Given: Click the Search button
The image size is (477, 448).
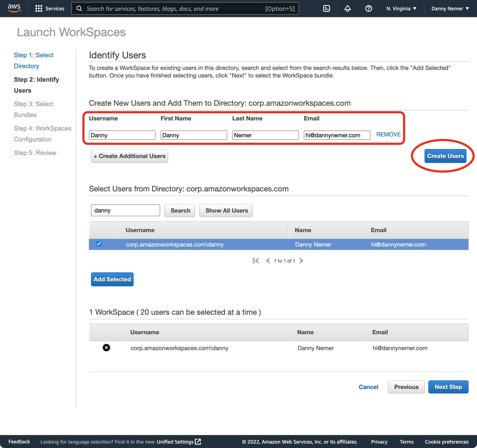Looking at the screenshot, I should coord(180,211).
